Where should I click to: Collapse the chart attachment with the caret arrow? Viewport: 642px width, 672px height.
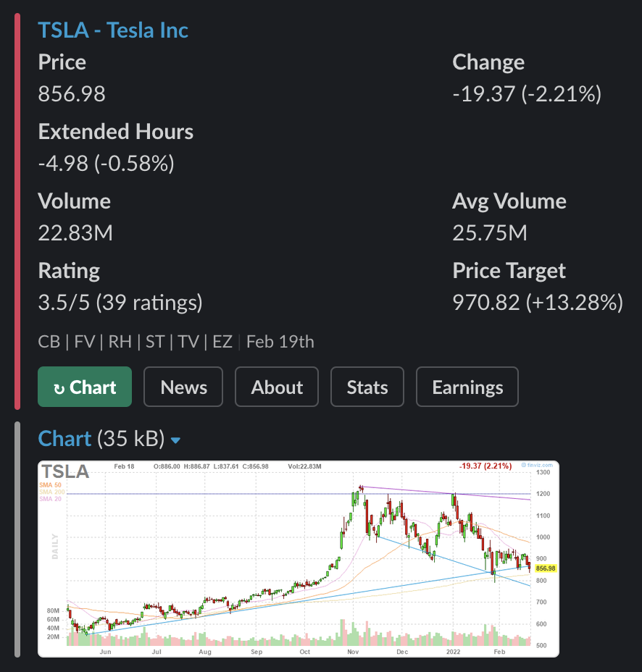click(175, 440)
